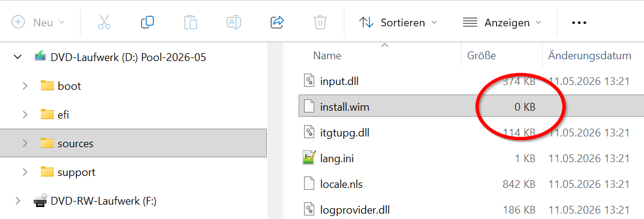Select the support folder in navigation pane

76,172
